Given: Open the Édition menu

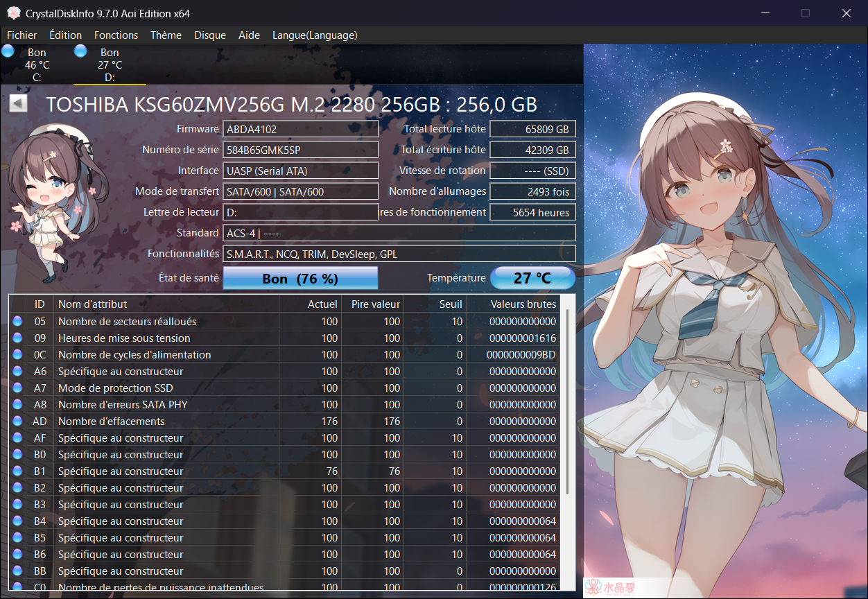Looking at the screenshot, I should [66, 35].
